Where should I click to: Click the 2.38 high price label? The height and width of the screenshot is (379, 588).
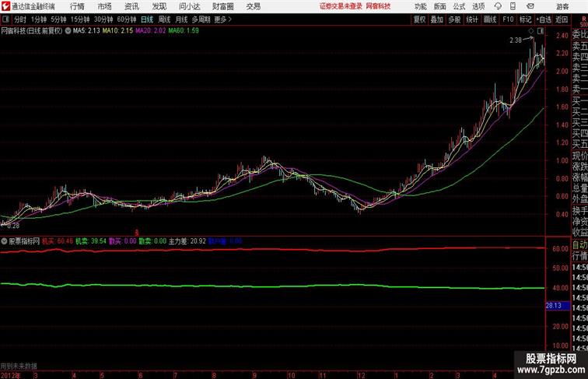tap(516, 40)
